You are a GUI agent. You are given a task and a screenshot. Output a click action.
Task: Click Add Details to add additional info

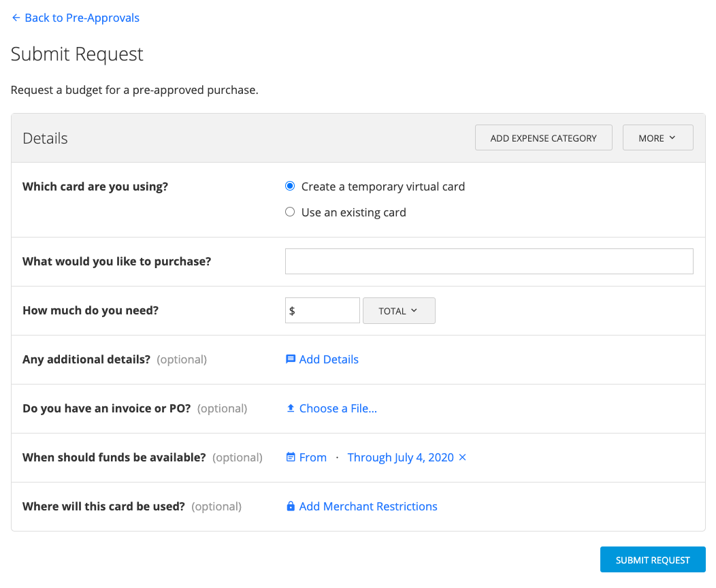point(329,359)
